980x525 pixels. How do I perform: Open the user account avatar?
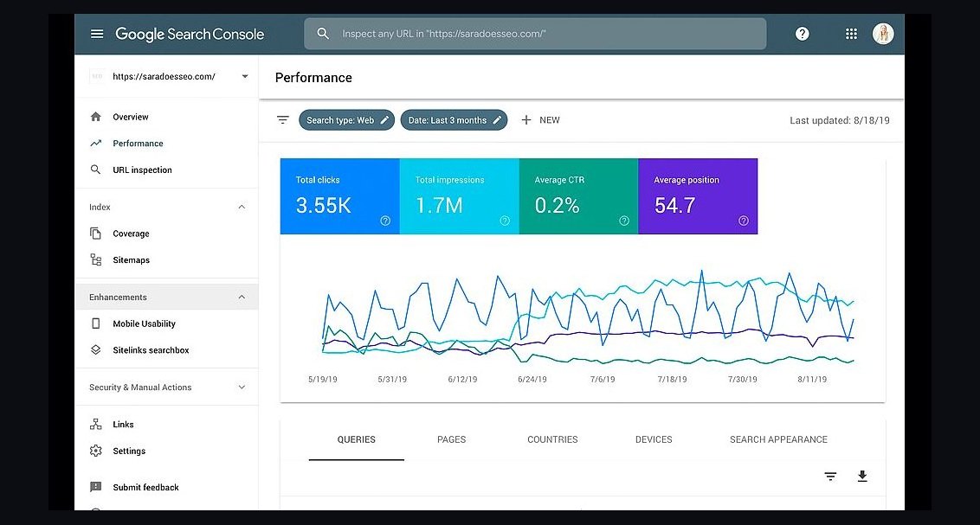pyautogui.click(x=883, y=34)
